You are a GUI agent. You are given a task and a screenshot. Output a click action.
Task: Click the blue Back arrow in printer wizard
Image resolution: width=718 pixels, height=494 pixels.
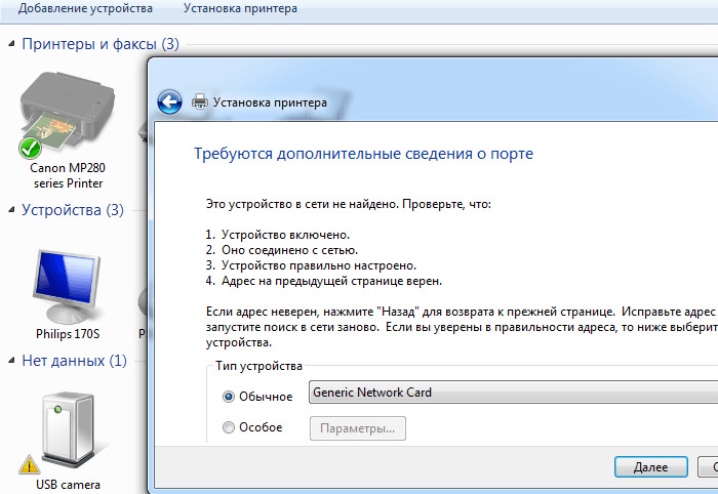[169, 102]
